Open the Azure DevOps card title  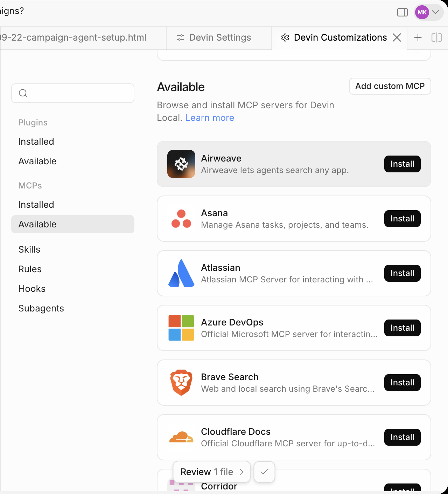(x=232, y=322)
